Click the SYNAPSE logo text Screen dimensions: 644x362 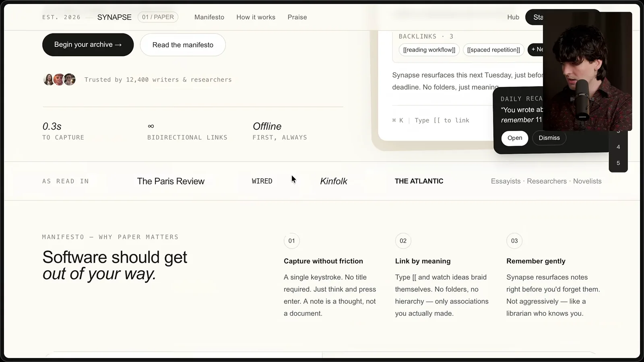pyautogui.click(x=114, y=17)
